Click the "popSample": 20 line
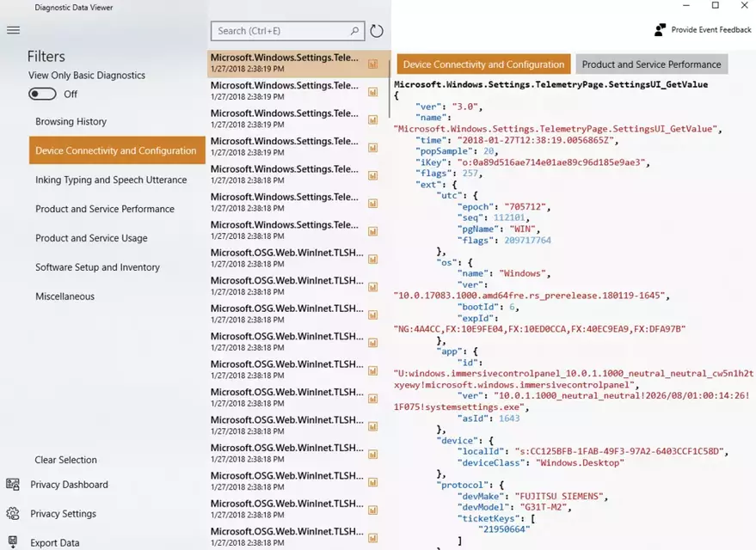The image size is (756, 550). pyautogui.click(x=457, y=150)
